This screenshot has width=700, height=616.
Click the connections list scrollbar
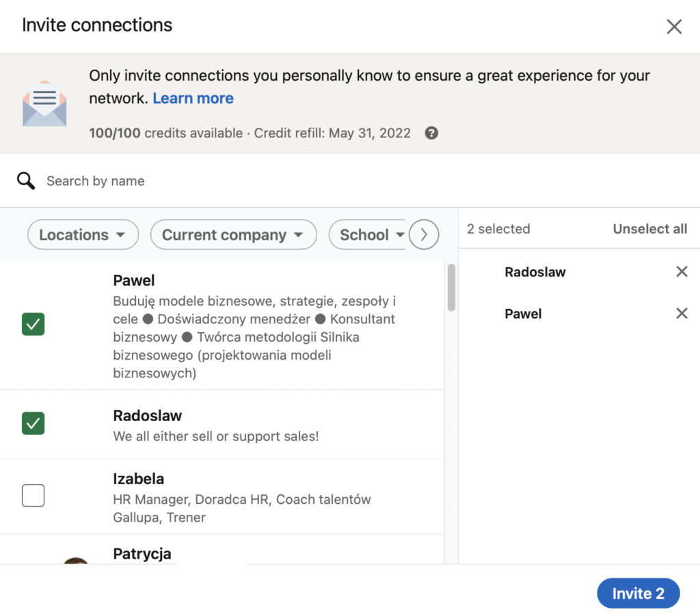tap(451, 288)
